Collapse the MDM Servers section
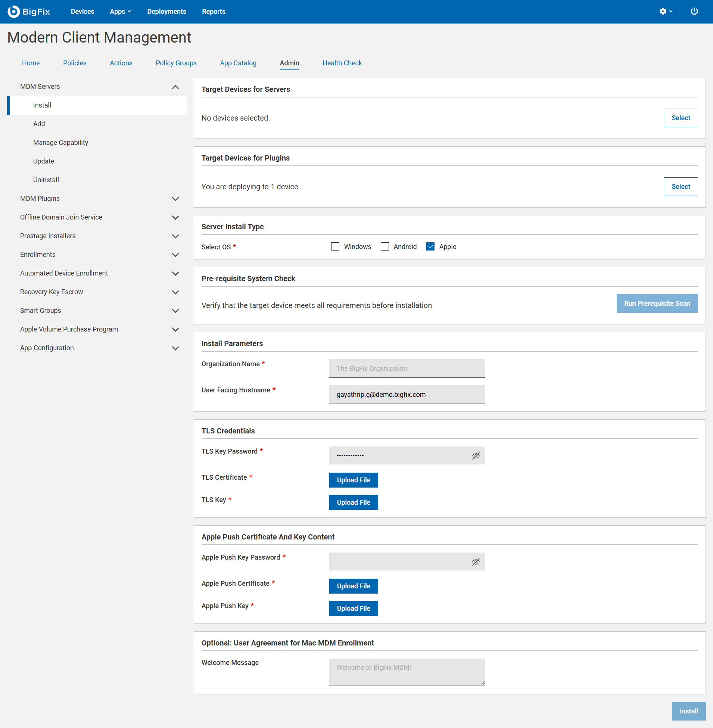713x728 pixels. coord(175,87)
